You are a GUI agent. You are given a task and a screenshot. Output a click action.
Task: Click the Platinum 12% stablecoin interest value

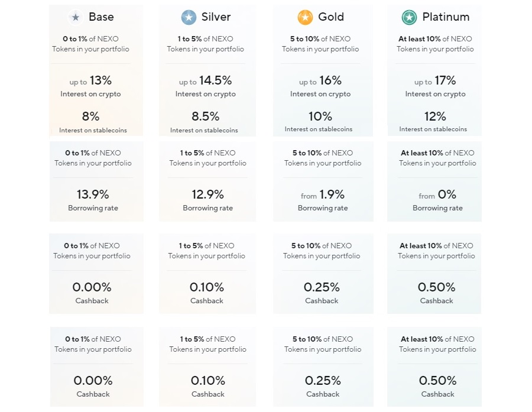(x=435, y=116)
